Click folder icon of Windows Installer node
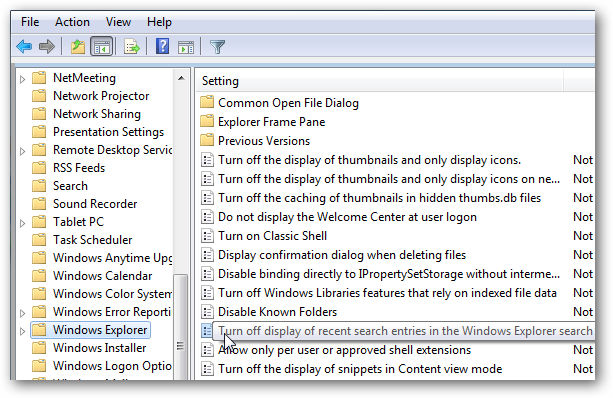This screenshot has width=613, height=398. coord(39,348)
